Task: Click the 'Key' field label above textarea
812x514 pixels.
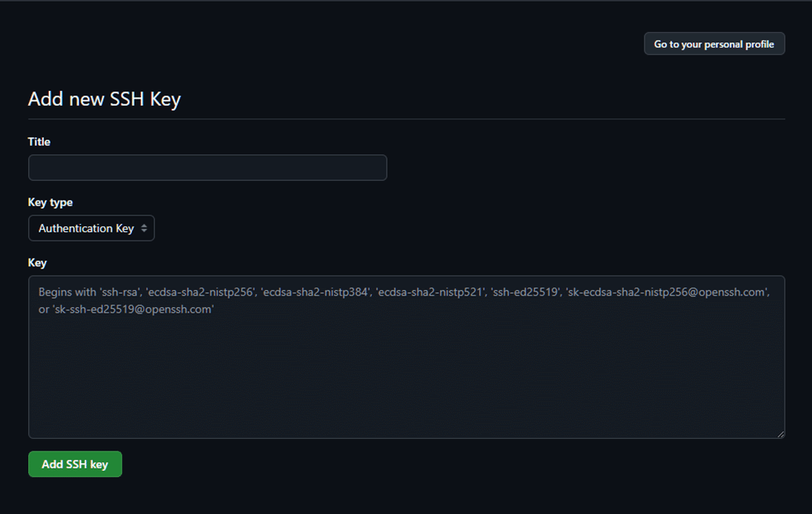Action: click(38, 262)
